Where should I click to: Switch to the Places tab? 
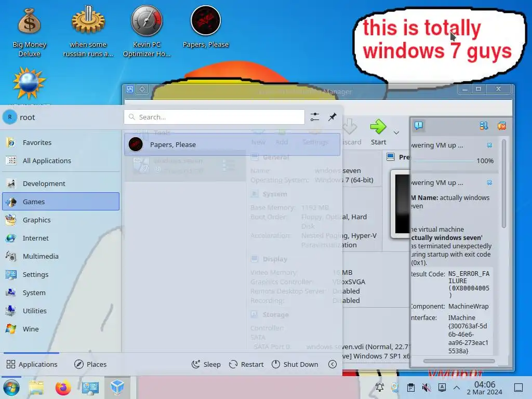pos(90,364)
